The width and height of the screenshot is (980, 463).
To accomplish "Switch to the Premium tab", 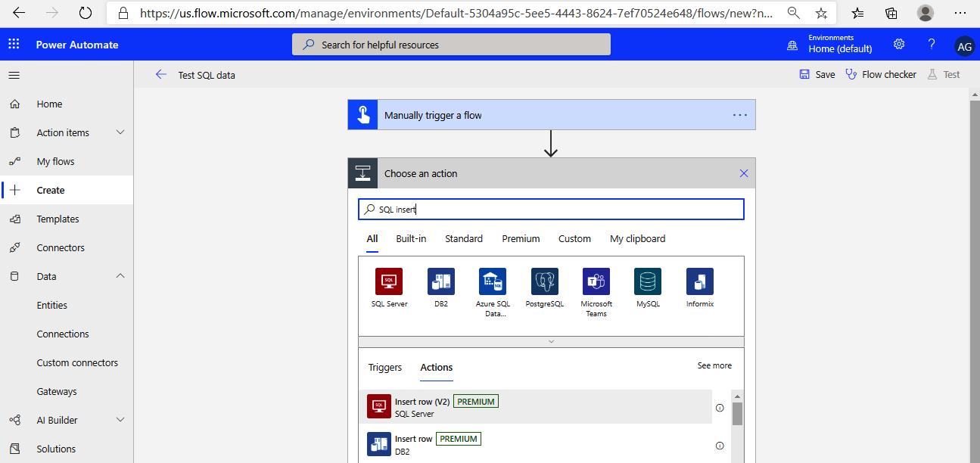I will (521, 238).
